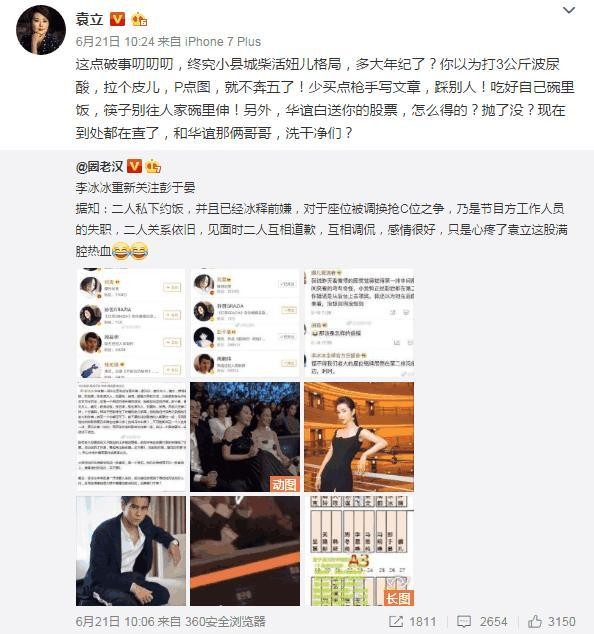Open 袁立's username link
The height and width of the screenshot is (634, 594).
click(x=90, y=19)
